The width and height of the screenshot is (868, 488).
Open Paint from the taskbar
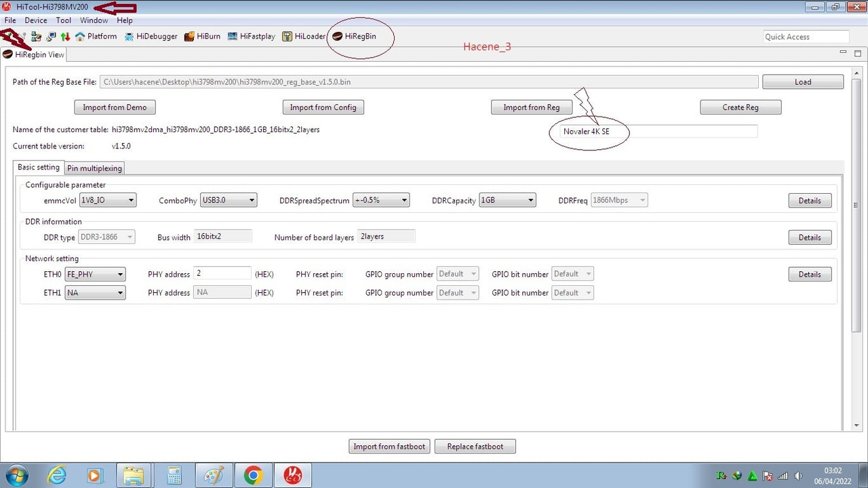tap(214, 475)
